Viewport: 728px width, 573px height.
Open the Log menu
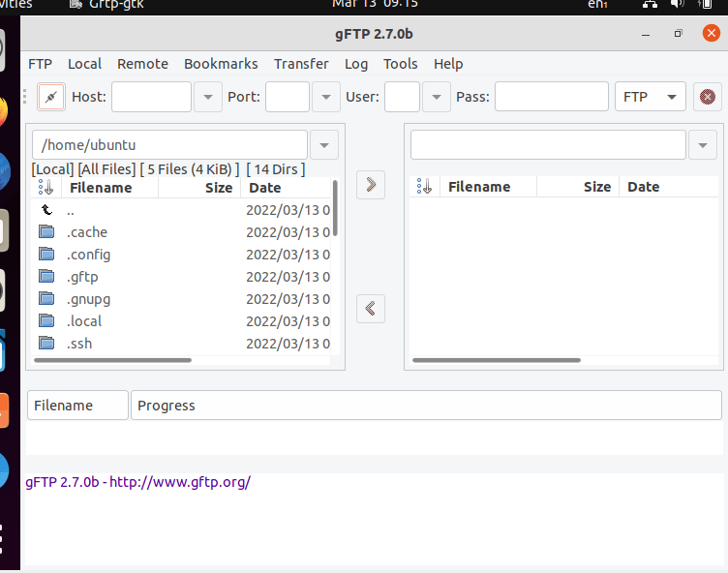point(356,64)
